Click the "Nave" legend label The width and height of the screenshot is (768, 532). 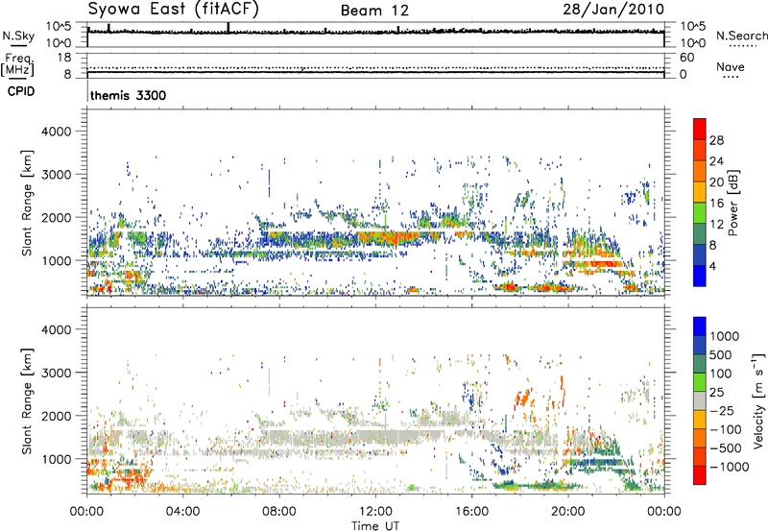(x=731, y=67)
